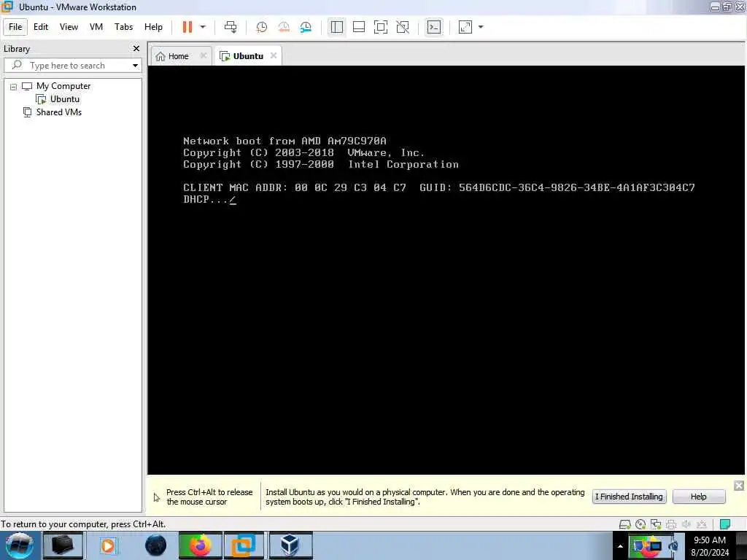Image resolution: width=747 pixels, height=560 pixels.
Task: Switch to VMware Workstation taskbar button
Action: 244,545
